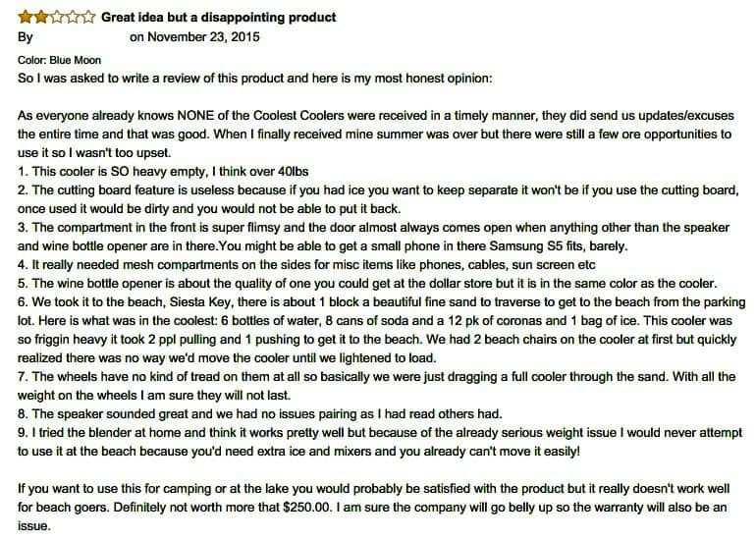Click point 4 about mesh compartments
This screenshot has width=756, height=540.
pos(306,265)
